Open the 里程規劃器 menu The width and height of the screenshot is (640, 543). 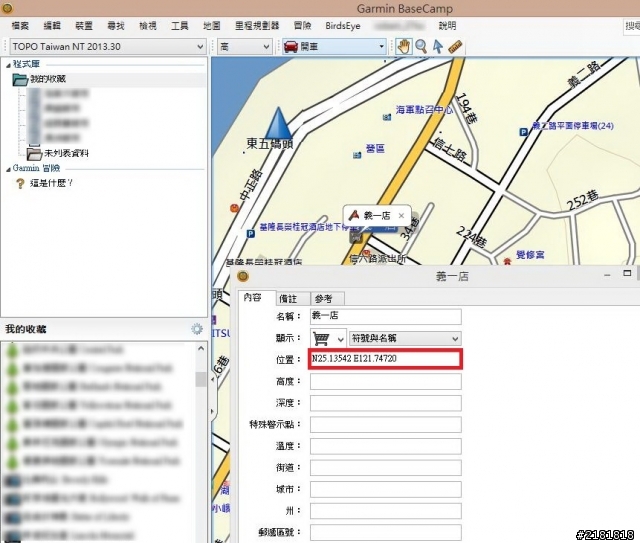[257, 26]
